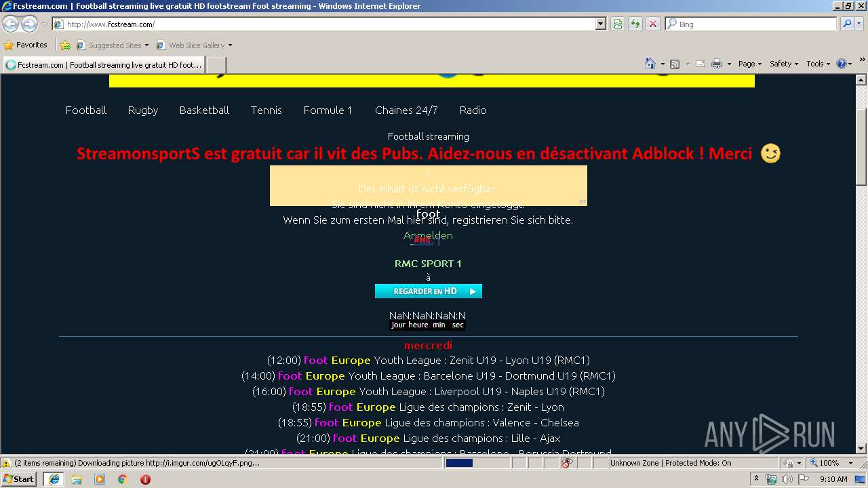Open the Formule 1 menu item

point(328,110)
